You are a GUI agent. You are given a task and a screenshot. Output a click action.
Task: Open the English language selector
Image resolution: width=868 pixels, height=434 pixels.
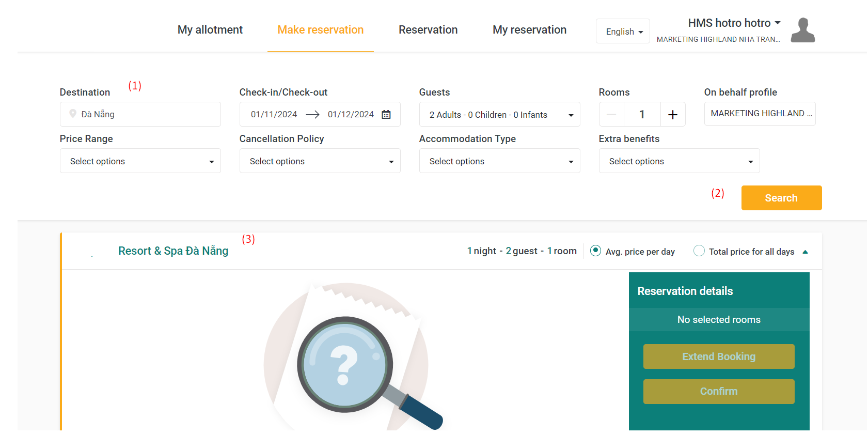point(623,32)
